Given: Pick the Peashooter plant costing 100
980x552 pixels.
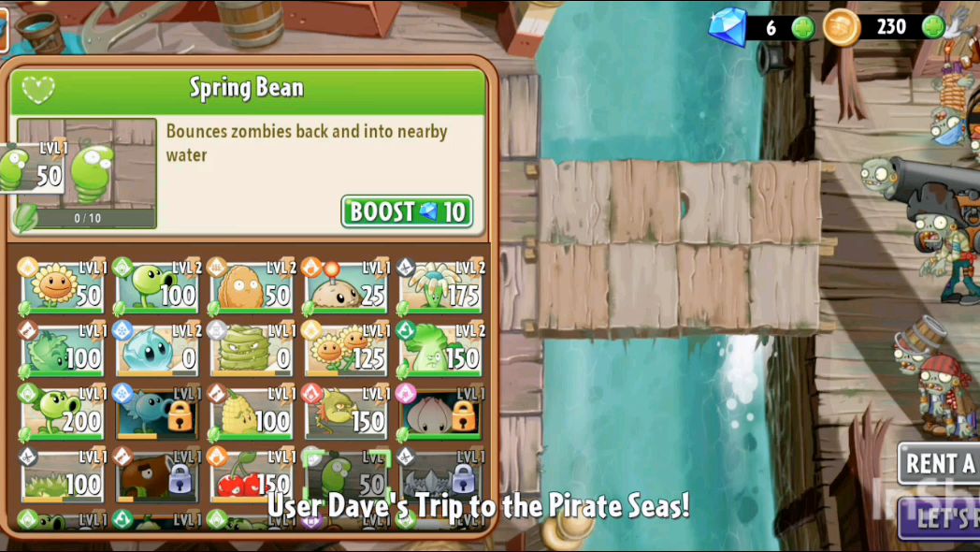Looking at the screenshot, I should (x=157, y=287).
